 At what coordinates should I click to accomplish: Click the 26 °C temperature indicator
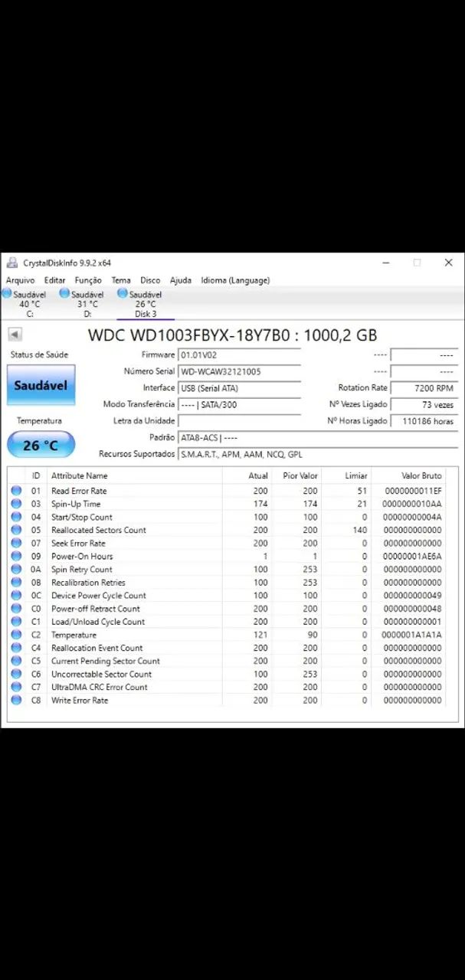click(x=41, y=445)
